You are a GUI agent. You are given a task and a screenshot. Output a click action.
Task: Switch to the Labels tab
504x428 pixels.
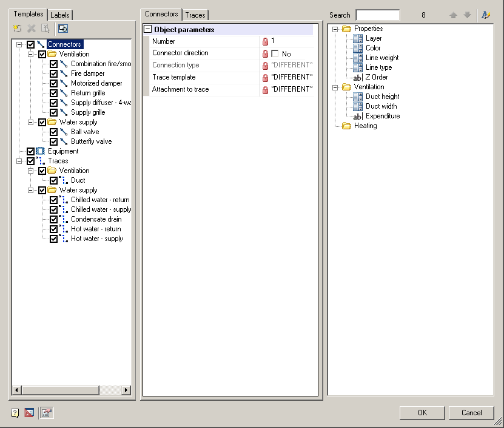pos(60,14)
